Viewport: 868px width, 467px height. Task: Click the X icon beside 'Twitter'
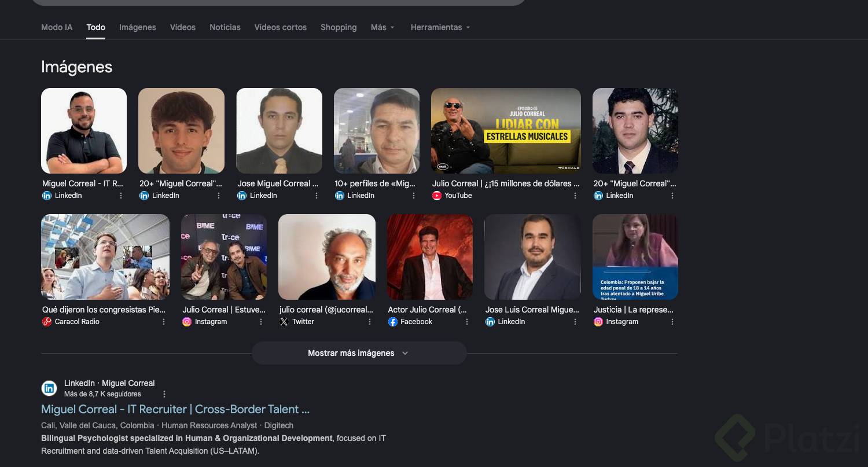tap(284, 322)
